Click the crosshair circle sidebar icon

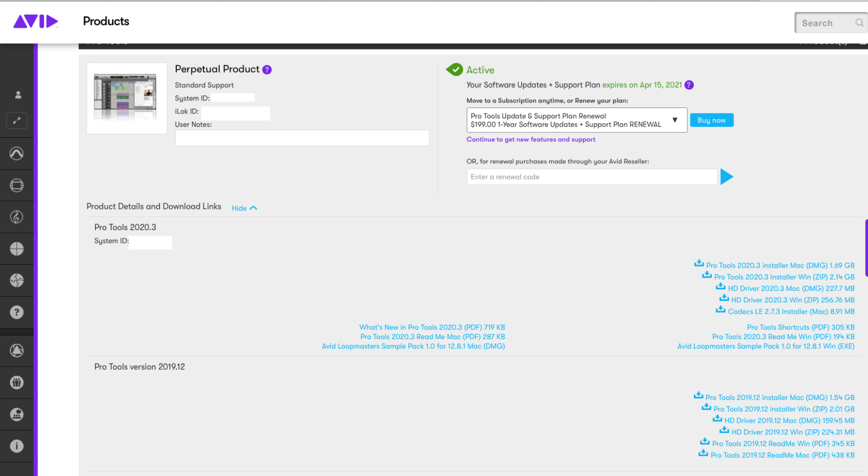(x=17, y=249)
